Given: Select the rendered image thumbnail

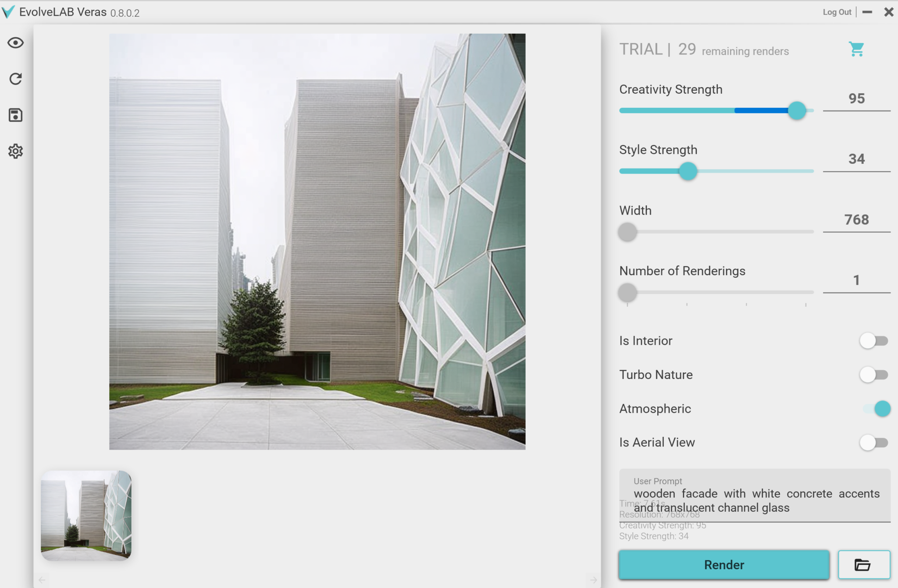Looking at the screenshot, I should pyautogui.click(x=86, y=515).
